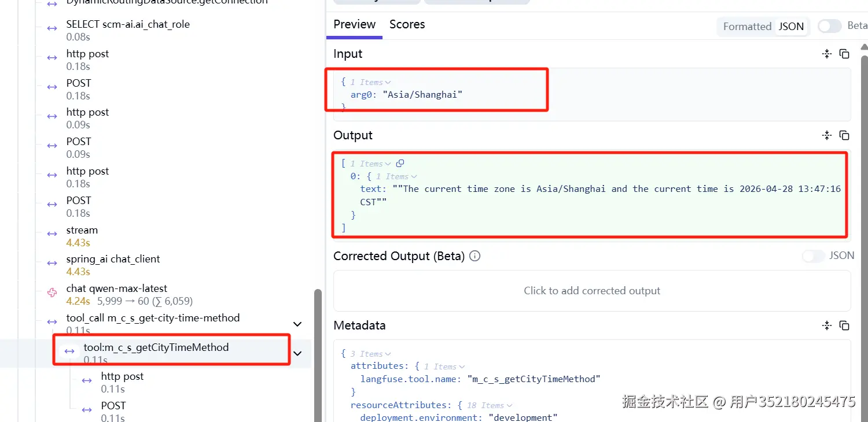Click the fold icon in the Metadata header
This screenshot has width=868, height=422.
point(827,325)
